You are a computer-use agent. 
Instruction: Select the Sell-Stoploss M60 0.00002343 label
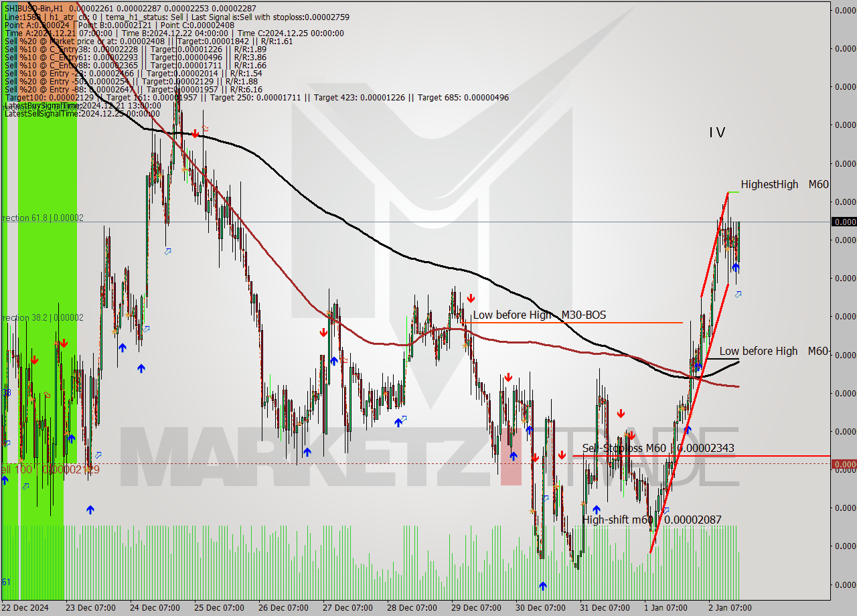tap(658, 448)
